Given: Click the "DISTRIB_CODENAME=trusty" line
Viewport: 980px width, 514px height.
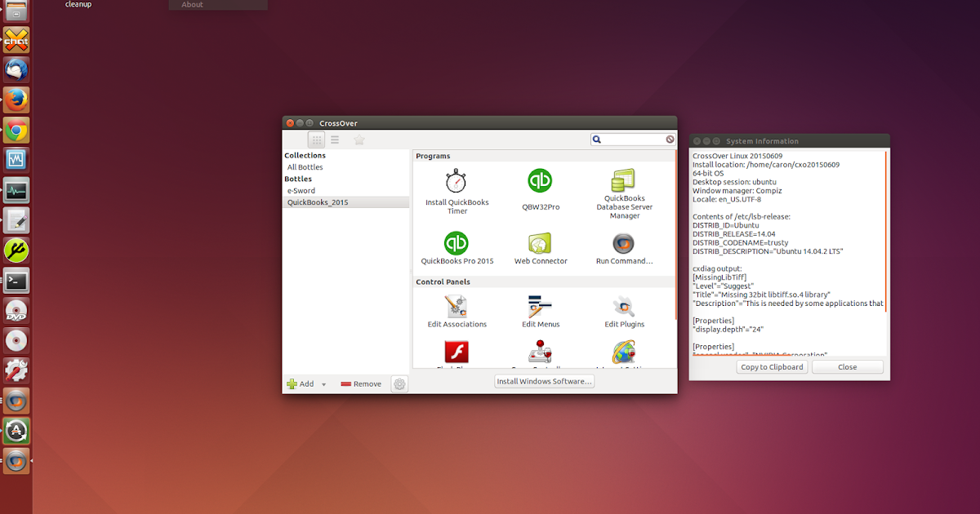Looking at the screenshot, I should coord(740,242).
